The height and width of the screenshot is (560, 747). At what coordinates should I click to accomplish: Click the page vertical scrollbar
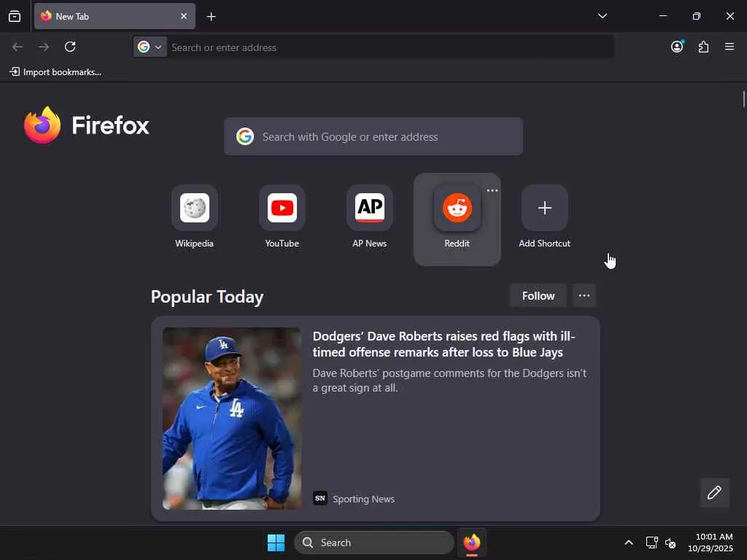[743, 99]
